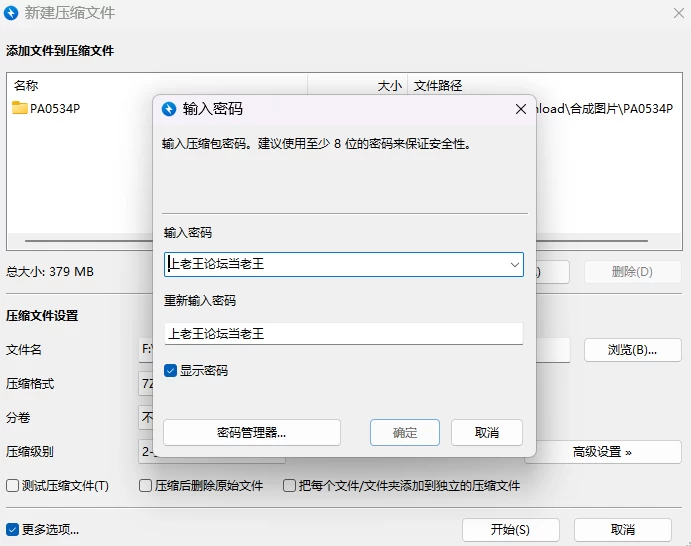Check 把每个文件/文件夹添加到独立的压缩文件 option

[289, 486]
